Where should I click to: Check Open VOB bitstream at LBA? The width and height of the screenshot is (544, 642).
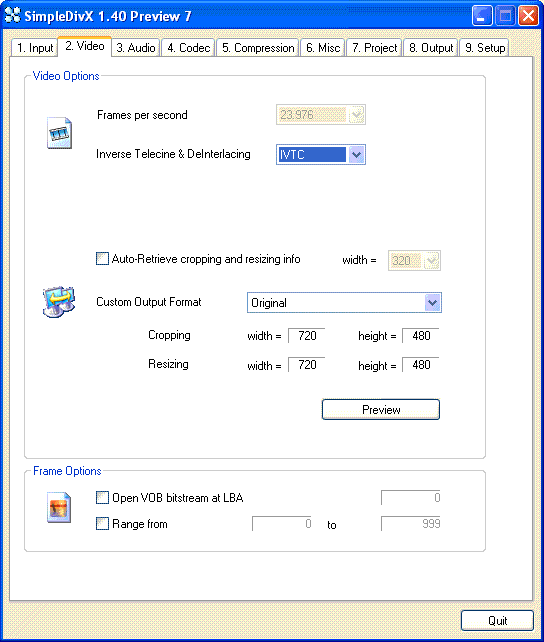pyautogui.click(x=102, y=497)
